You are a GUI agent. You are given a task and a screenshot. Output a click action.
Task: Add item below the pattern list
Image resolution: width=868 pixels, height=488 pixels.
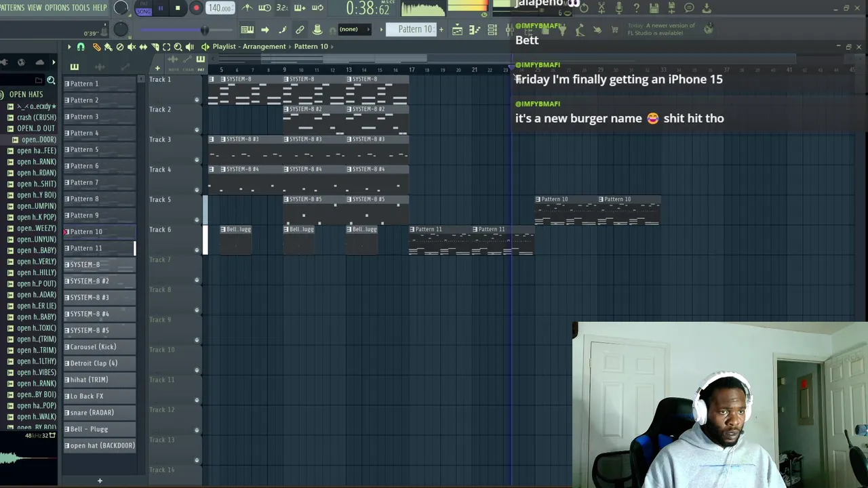[x=100, y=481]
